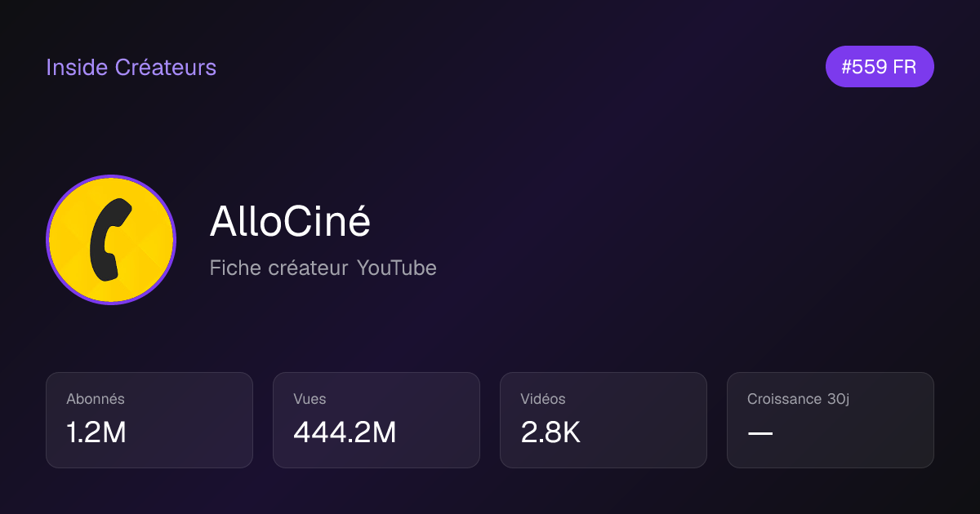Click the Fiche créateur YouTube subtitle
Image resolution: width=980 pixels, height=514 pixels.
click(323, 268)
